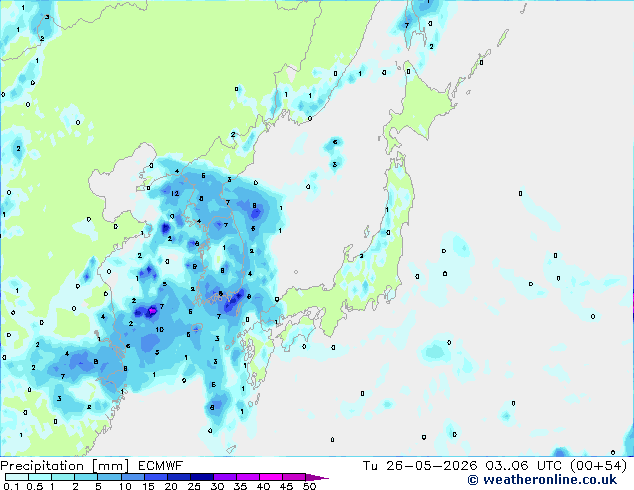Click the 0.5–1 mm legend color swatch
This screenshot has width=634, height=490.
point(40,477)
